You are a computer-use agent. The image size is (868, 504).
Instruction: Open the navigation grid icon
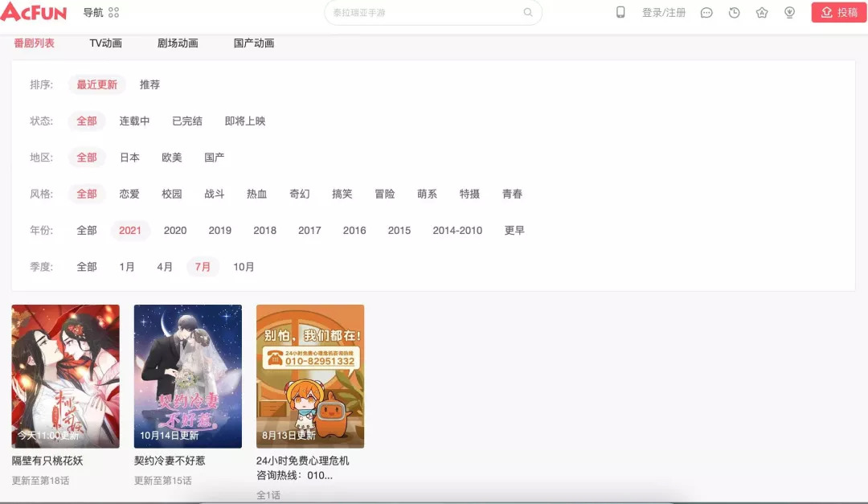[x=113, y=13]
